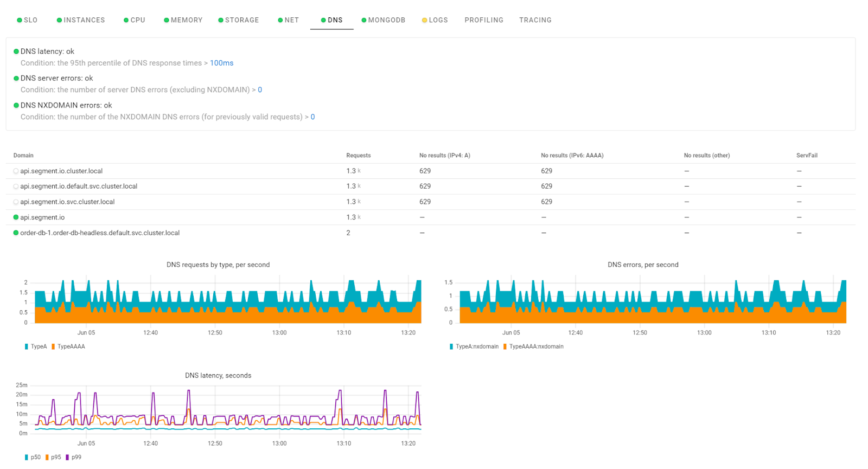
Task: Click status dot beside DNS NXDOMAIN errors
Action: pyautogui.click(x=16, y=106)
